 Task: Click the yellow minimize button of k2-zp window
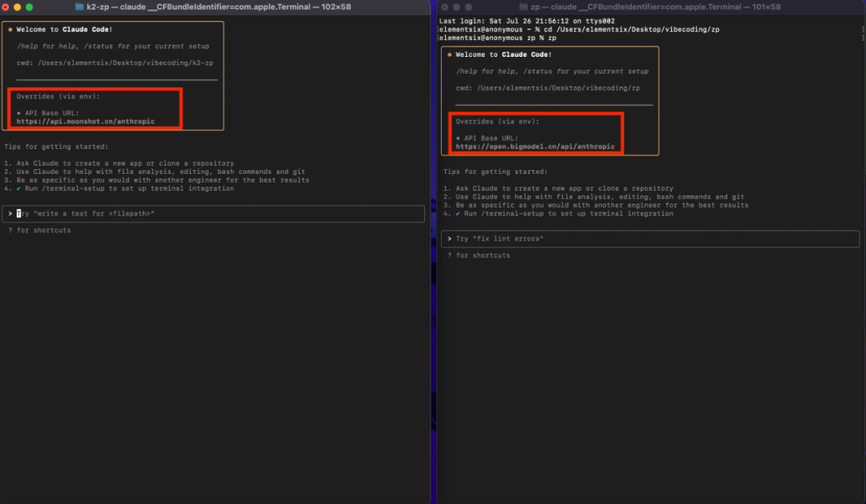point(17,7)
